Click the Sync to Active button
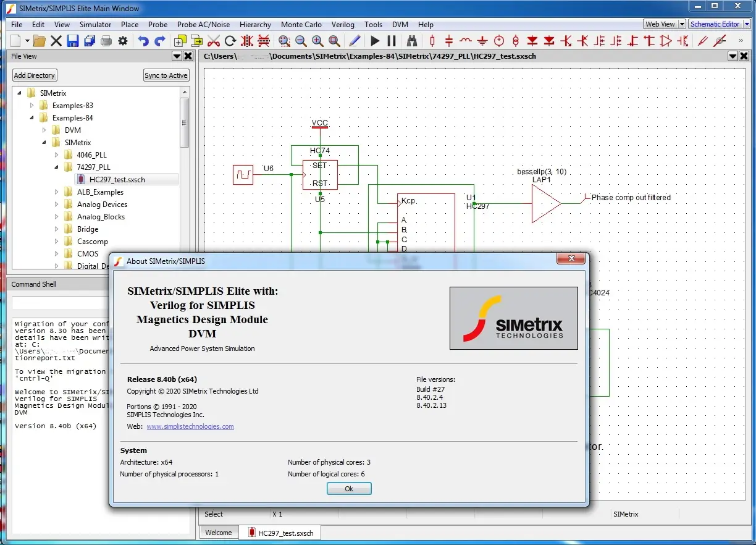 pyautogui.click(x=166, y=75)
